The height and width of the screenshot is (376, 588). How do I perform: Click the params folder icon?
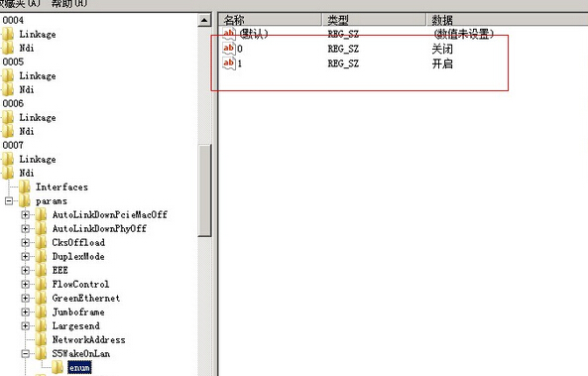[x=25, y=200]
